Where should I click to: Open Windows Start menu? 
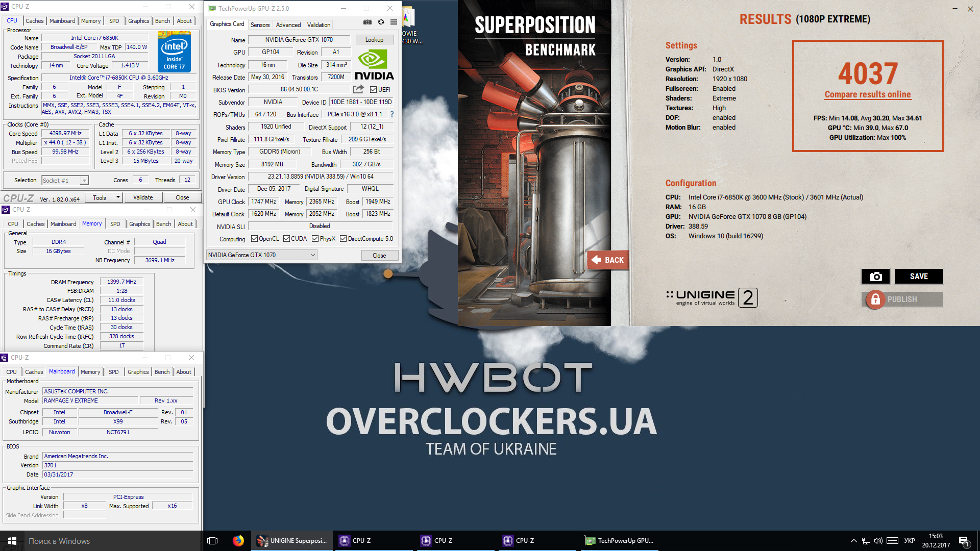coord(12,541)
